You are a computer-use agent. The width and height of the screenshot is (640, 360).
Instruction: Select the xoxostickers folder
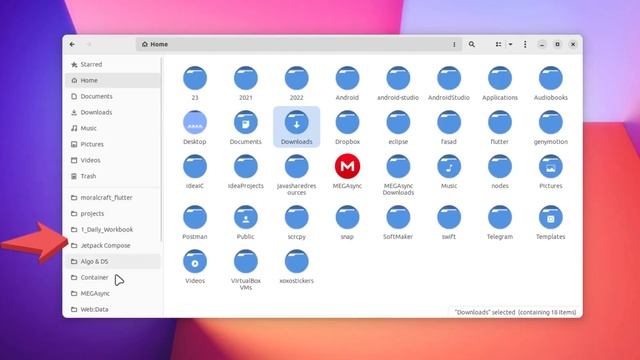(x=296, y=267)
